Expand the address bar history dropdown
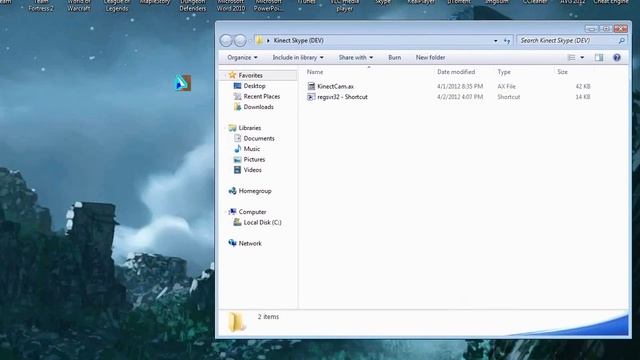640x360 pixels. pyautogui.click(x=496, y=41)
